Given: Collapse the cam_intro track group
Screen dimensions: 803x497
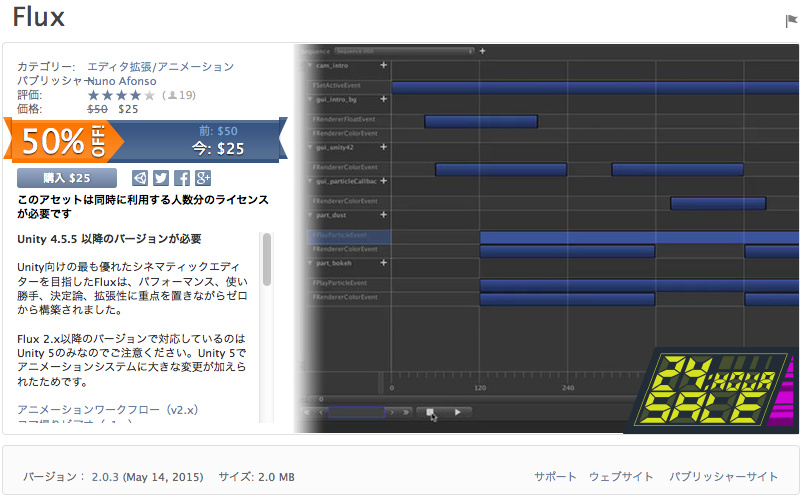Looking at the screenshot, I should tap(310, 66).
